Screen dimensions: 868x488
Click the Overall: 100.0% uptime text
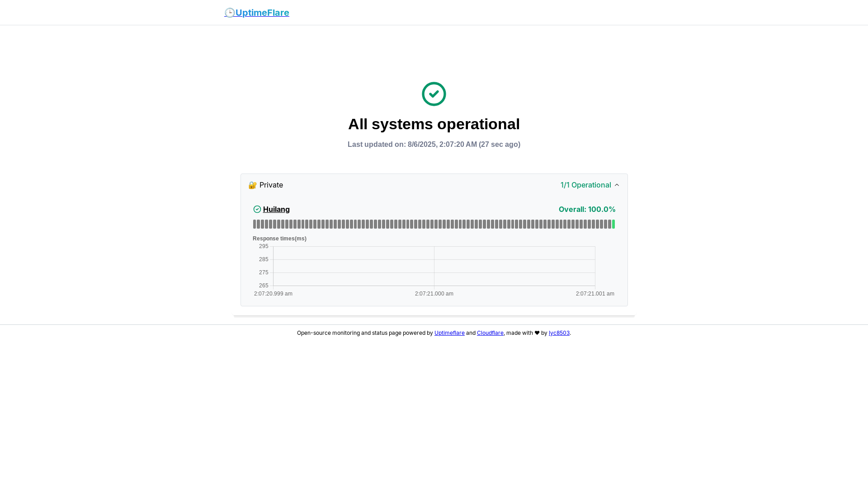[587, 209]
